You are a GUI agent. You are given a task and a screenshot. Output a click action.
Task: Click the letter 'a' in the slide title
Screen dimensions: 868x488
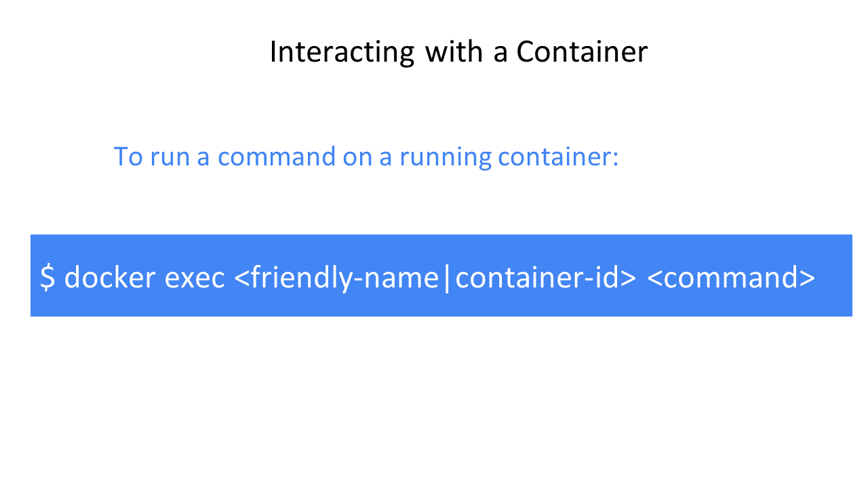click(500, 56)
